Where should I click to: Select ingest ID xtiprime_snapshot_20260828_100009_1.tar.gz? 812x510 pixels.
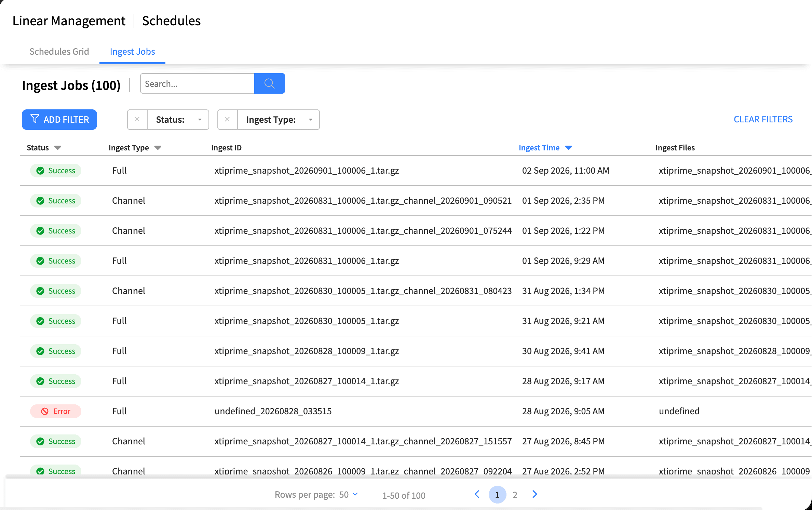[307, 351]
